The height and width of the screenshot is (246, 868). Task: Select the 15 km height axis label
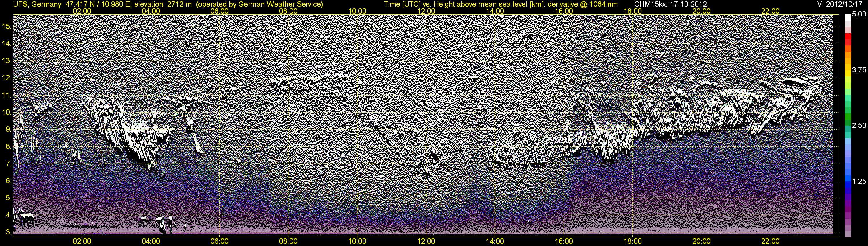(x=6, y=26)
